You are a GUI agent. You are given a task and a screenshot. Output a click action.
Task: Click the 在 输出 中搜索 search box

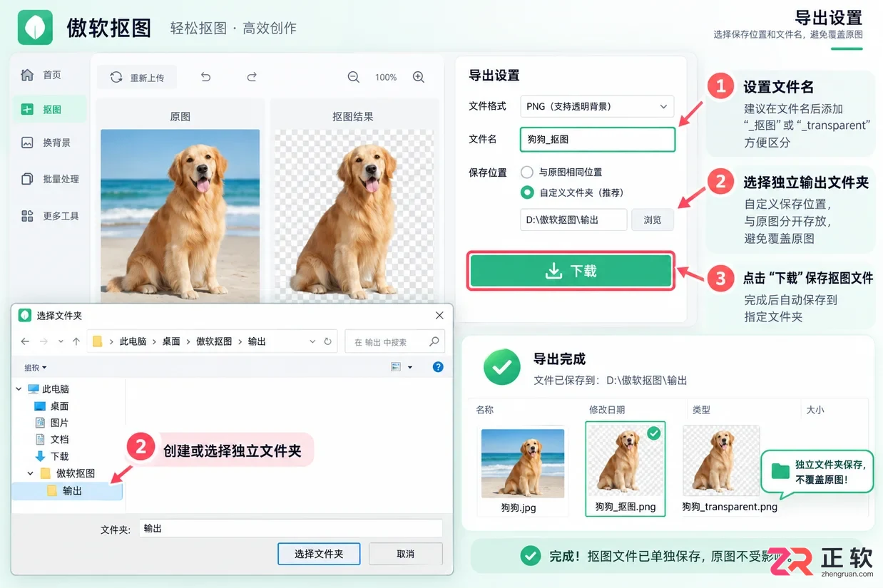click(x=395, y=341)
